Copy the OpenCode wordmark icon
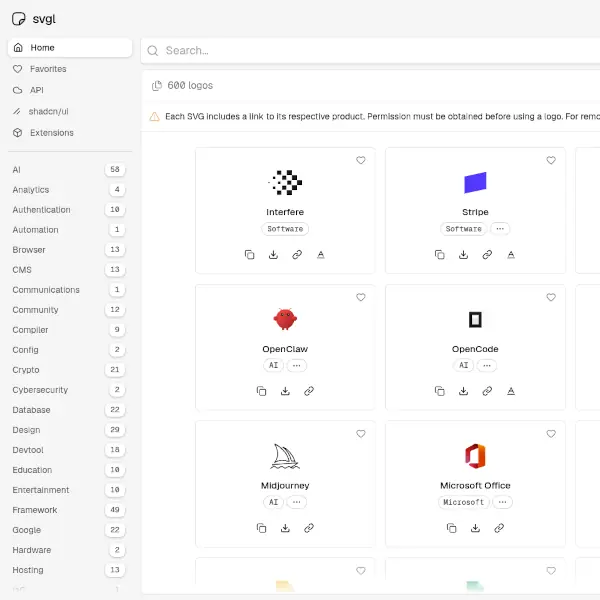Image resolution: width=600 pixels, height=600 pixels. click(x=511, y=391)
